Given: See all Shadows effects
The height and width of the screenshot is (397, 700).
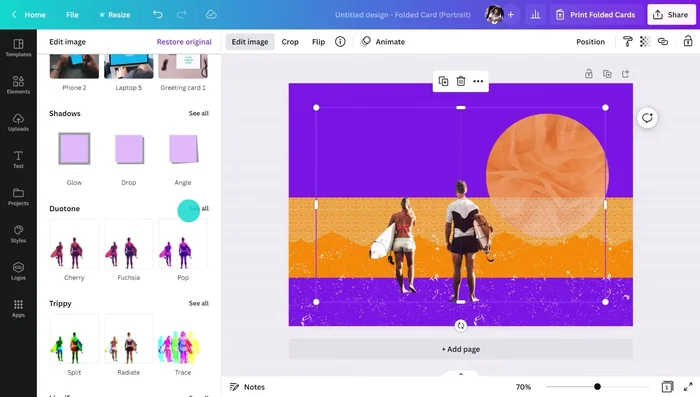Looking at the screenshot, I should coord(199,113).
